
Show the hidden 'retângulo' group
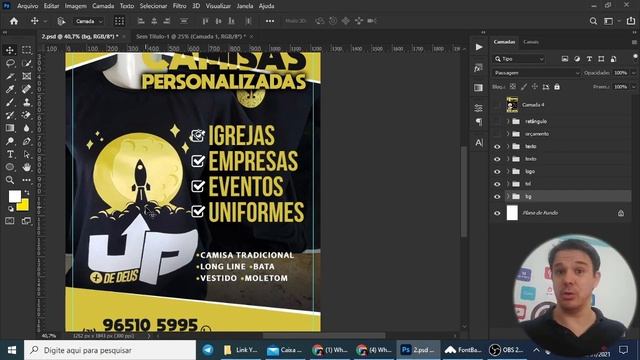[497, 122]
